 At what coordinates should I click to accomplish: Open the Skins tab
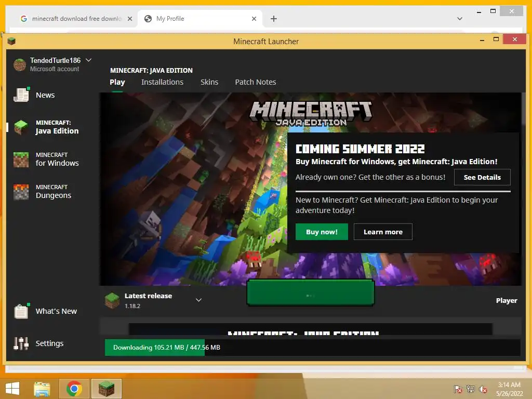pos(209,82)
